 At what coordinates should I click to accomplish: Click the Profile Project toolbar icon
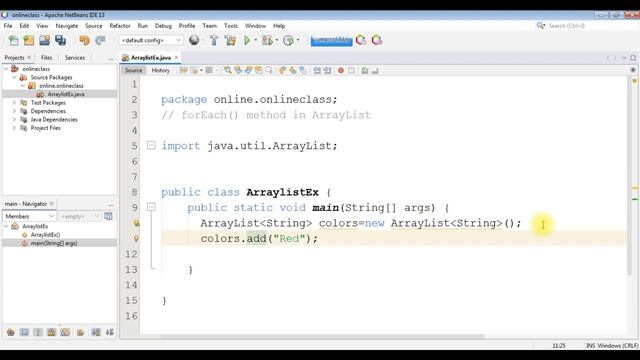pyautogui.click(x=289, y=40)
